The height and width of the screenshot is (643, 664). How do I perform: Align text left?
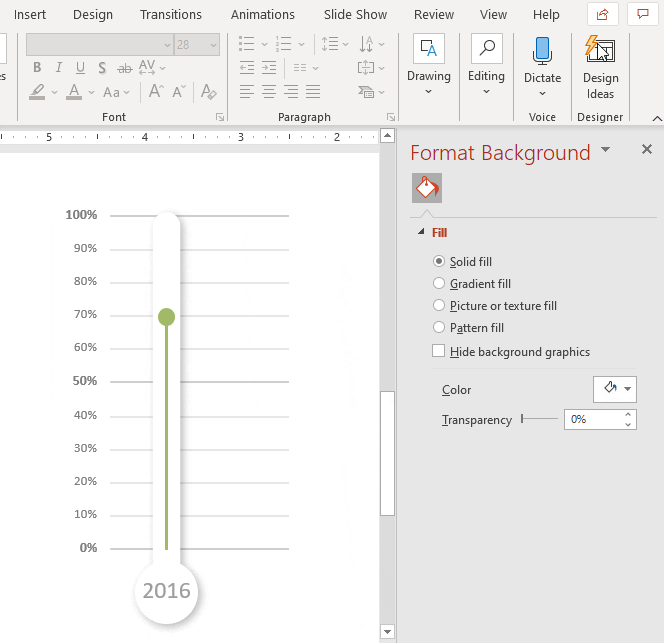click(x=247, y=91)
